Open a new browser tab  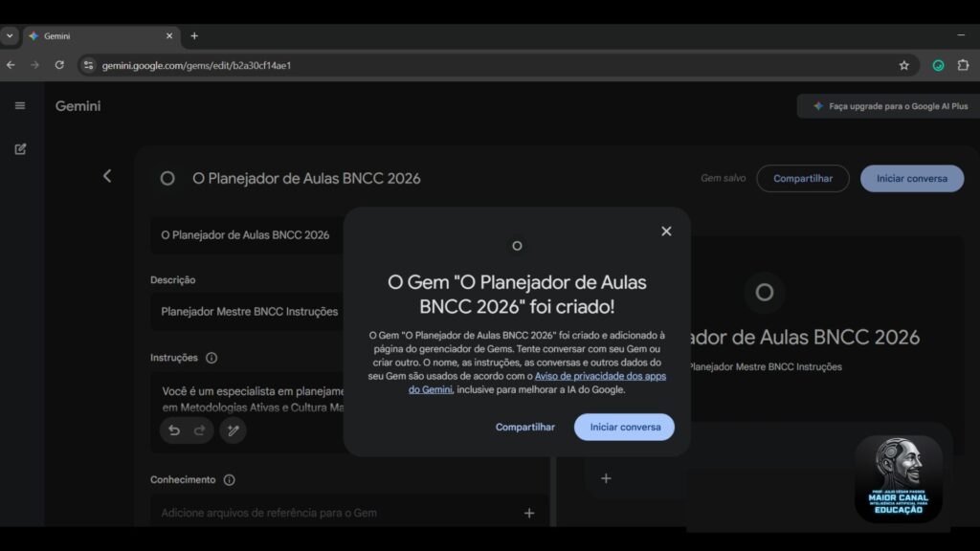[194, 35]
